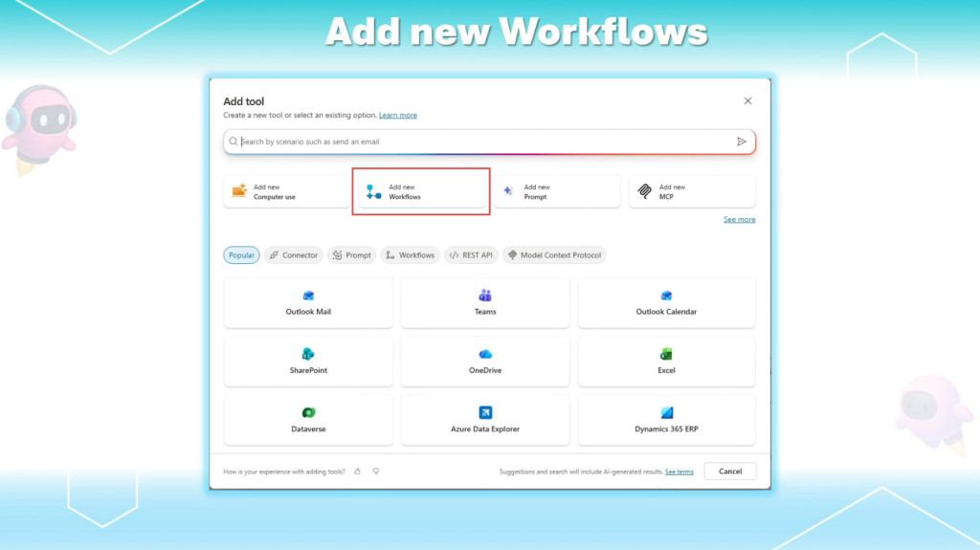980x550 pixels.
Task: Choose the Dataverse connector
Action: tap(308, 421)
